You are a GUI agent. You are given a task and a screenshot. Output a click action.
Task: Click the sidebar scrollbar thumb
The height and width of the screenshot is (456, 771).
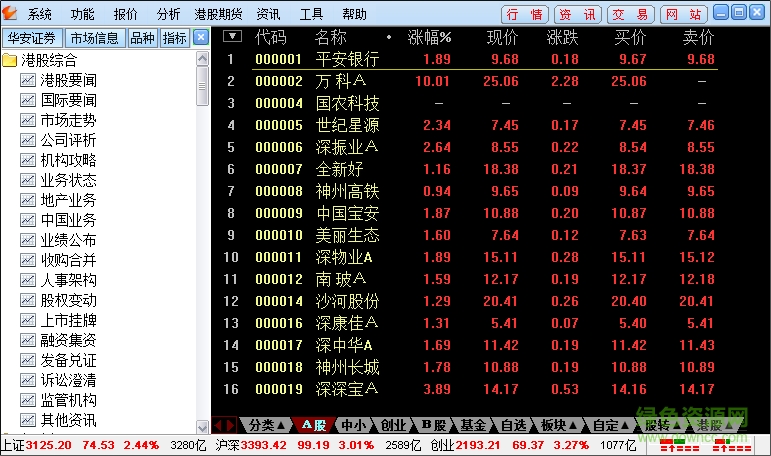[203, 86]
